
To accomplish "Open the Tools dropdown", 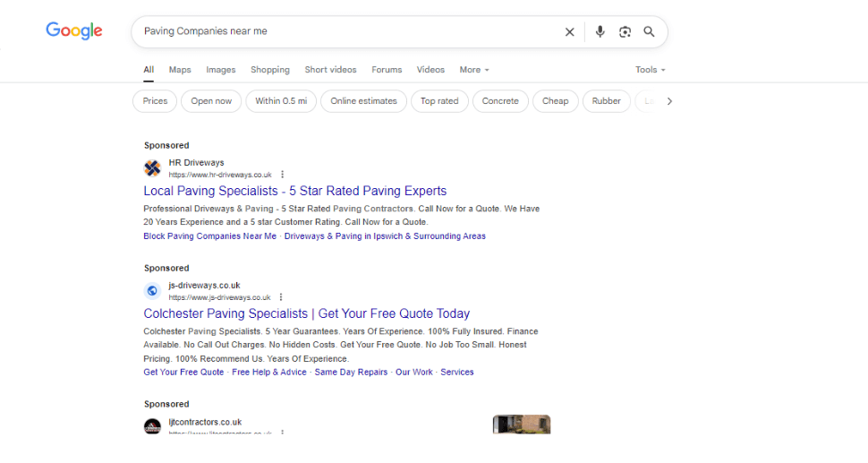I will (x=651, y=70).
